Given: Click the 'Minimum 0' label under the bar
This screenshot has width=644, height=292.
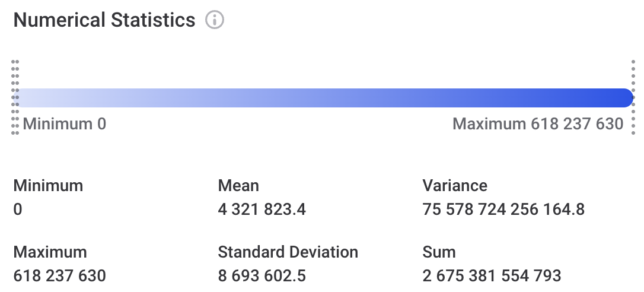Looking at the screenshot, I should tap(65, 124).
